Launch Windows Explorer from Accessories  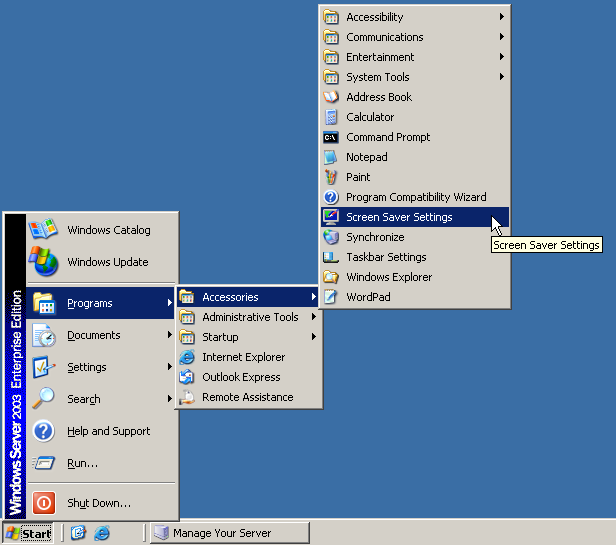pos(389,277)
